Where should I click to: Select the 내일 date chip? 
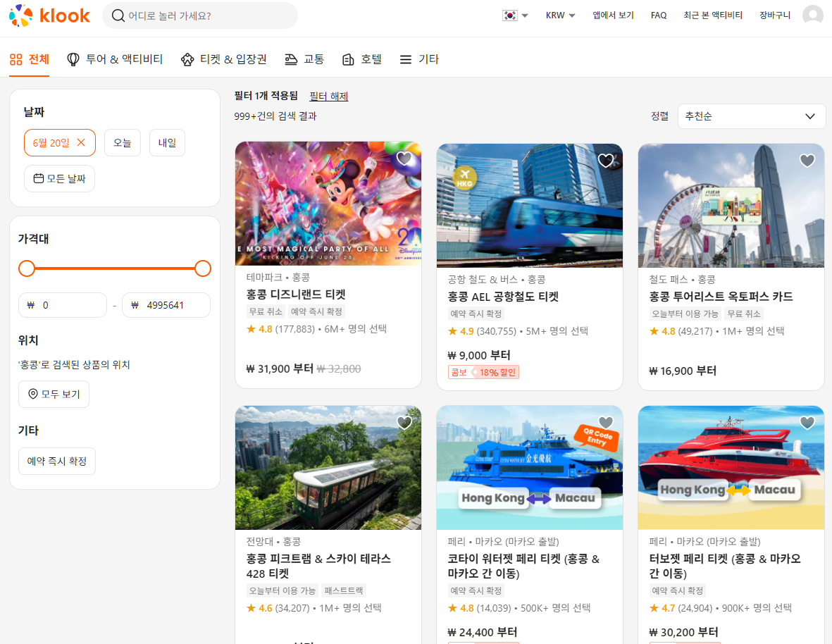(167, 143)
